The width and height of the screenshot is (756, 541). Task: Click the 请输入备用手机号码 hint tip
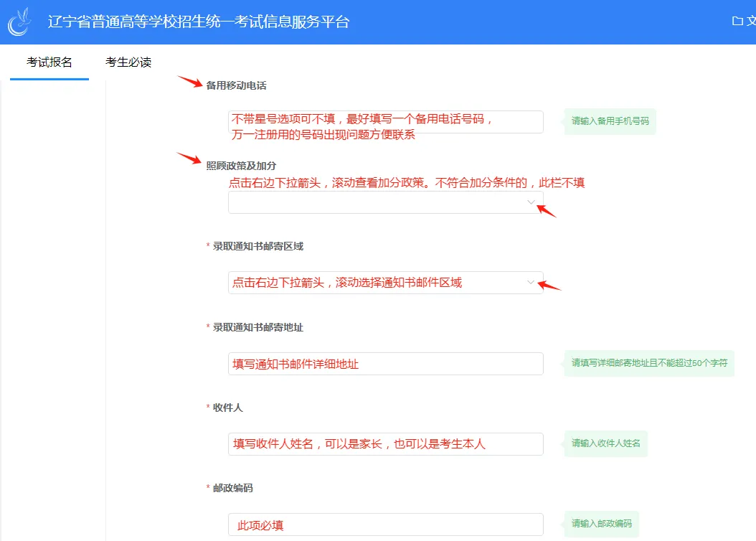610,121
